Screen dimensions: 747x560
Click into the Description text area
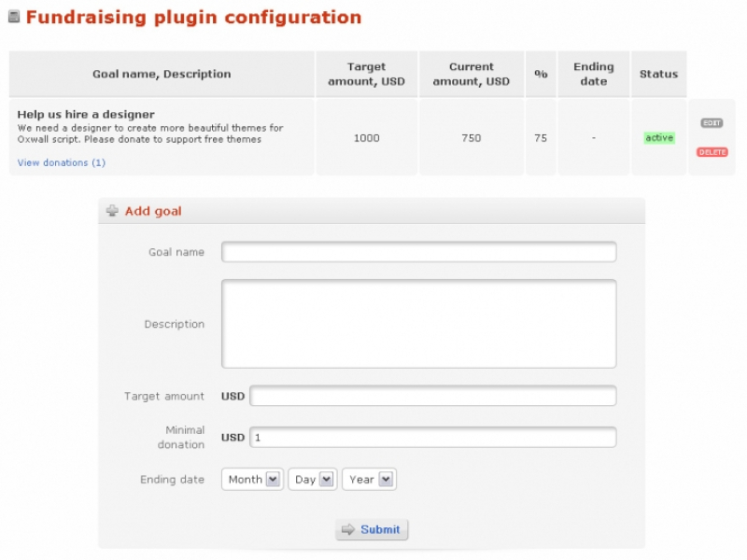point(418,323)
